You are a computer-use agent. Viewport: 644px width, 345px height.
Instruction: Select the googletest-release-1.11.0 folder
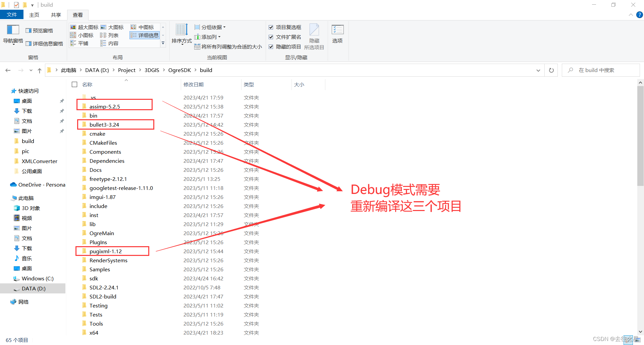[x=121, y=188]
